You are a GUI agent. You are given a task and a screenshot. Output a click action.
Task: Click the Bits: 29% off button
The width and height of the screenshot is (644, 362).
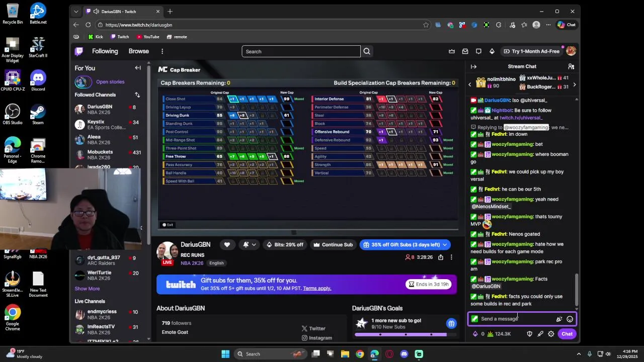pyautogui.click(x=285, y=245)
